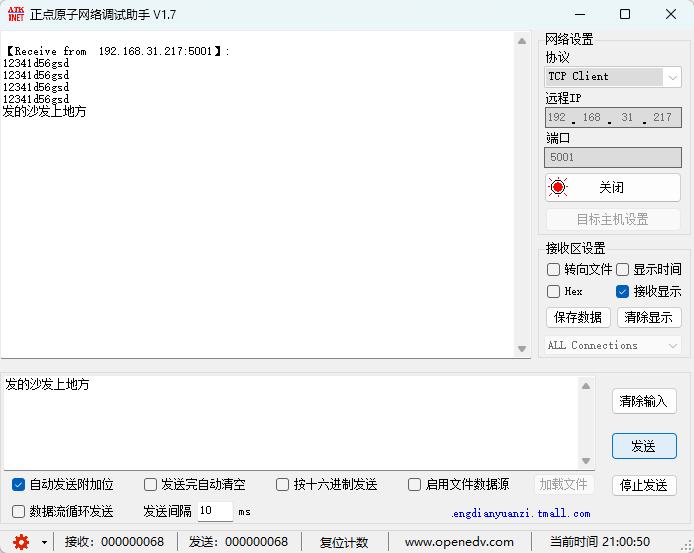Expand the arrow next to the gear icon
The height and width of the screenshot is (553, 694).
coord(44,542)
